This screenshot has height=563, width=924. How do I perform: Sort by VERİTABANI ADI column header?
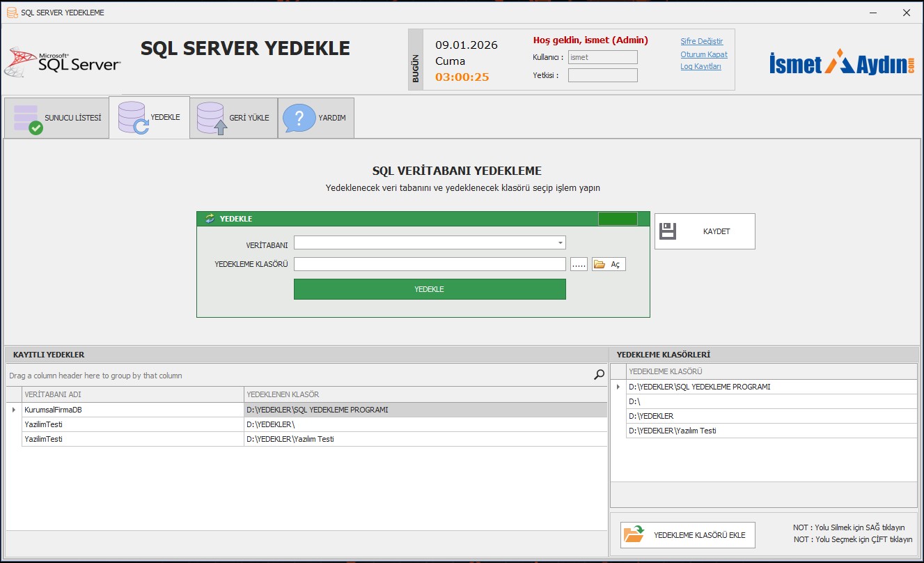132,394
